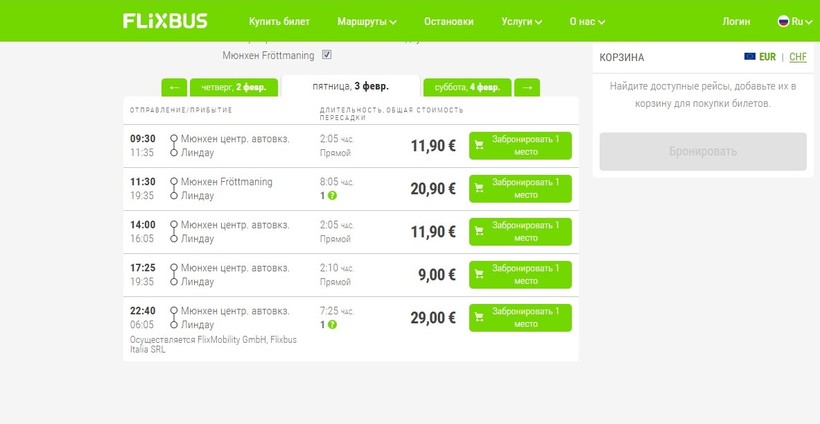This screenshot has width=820, height=424.
Task: Open the Купить билет menu item
Action: point(279,21)
